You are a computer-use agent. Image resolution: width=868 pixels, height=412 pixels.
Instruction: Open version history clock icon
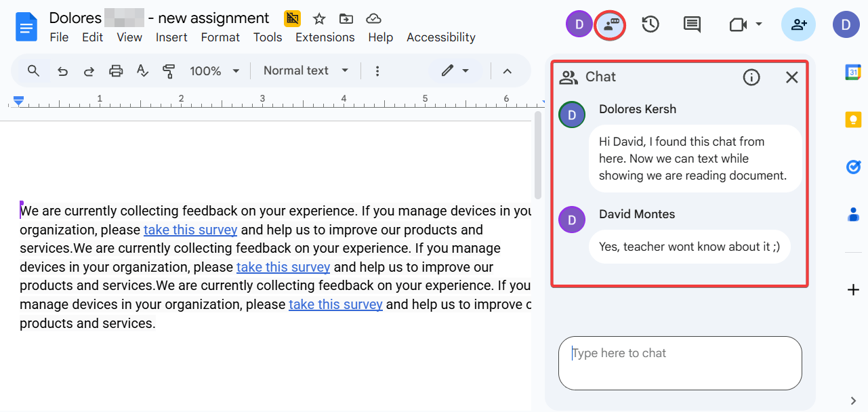650,25
